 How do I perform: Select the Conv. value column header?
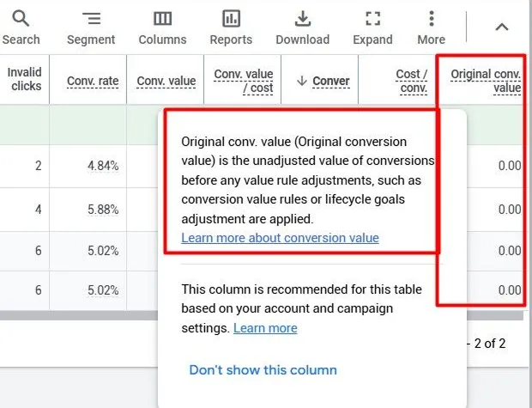point(166,82)
